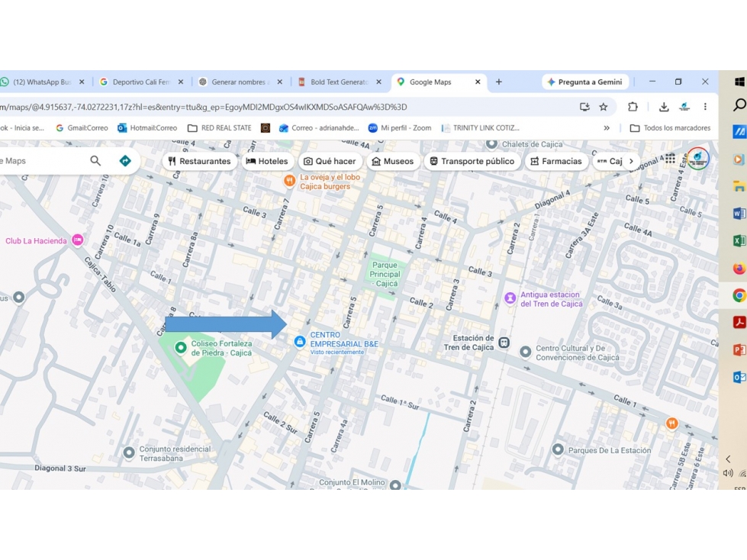Select the Club La Hacienda hotel pin
This screenshot has height=560, width=747.
coord(78,240)
